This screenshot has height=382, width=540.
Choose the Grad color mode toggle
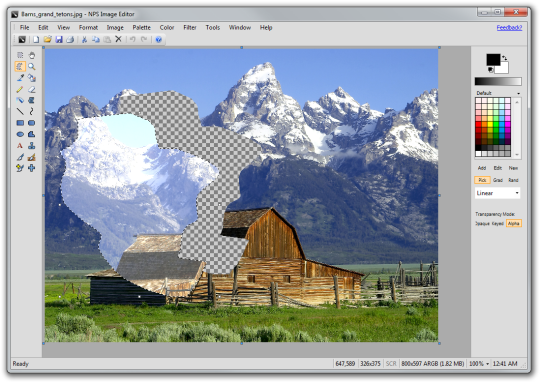(498, 180)
